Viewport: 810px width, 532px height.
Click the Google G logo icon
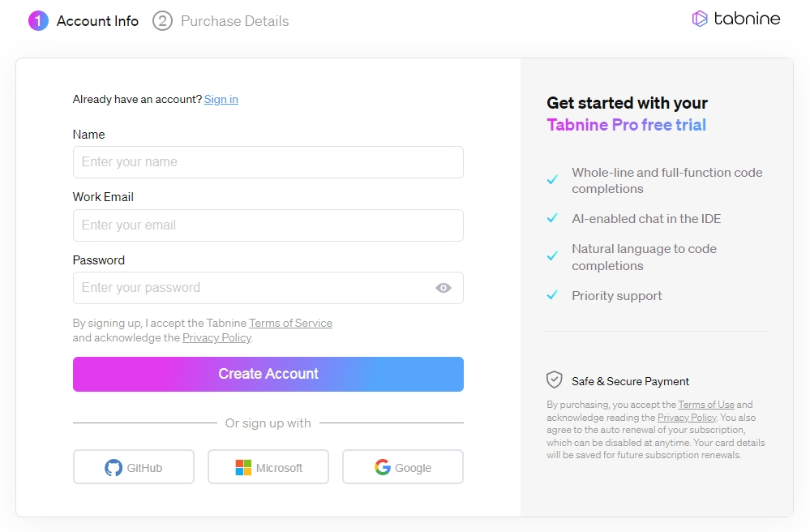click(x=382, y=467)
